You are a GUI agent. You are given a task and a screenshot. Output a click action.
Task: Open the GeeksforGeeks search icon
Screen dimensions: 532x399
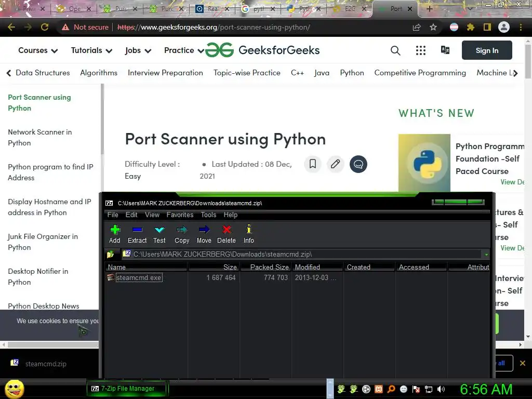click(x=395, y=50)
